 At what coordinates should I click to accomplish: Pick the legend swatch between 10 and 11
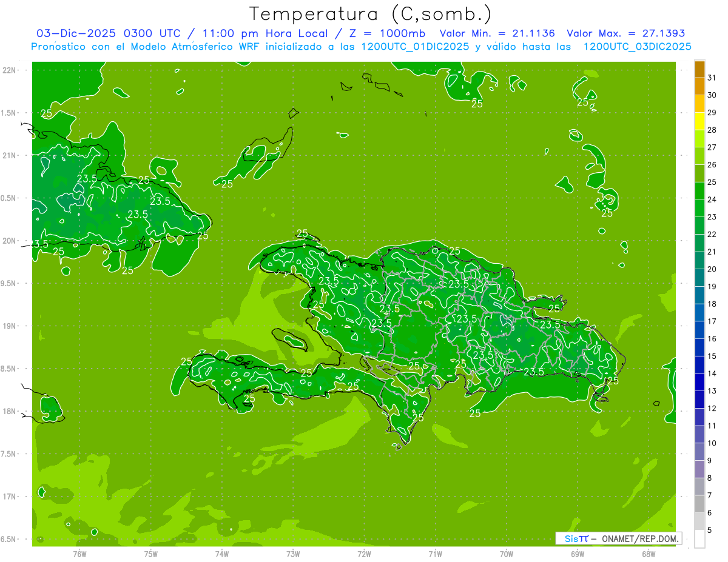[699, 434]
